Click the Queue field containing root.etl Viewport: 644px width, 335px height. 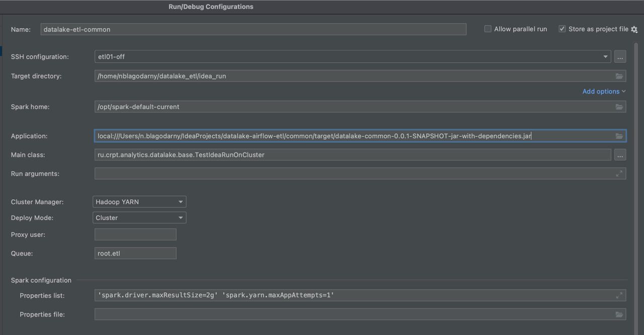pyautogui.click(x=135, y=254)
